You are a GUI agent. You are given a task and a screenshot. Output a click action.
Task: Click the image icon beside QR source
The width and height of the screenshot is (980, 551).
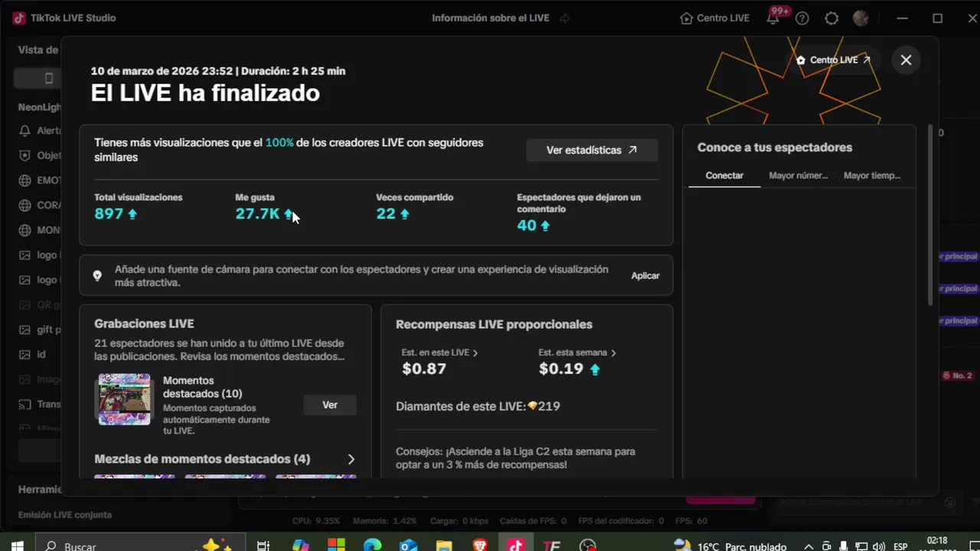coord(25,305)
